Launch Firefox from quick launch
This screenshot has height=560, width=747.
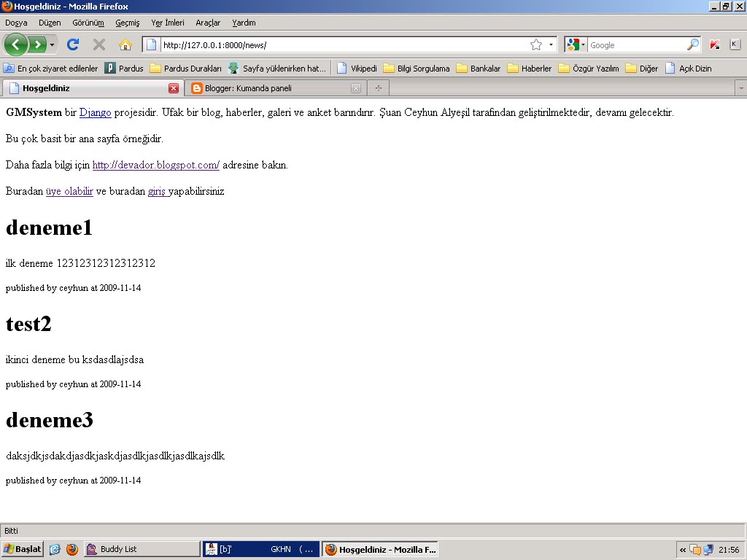click(x=72, y=549)
